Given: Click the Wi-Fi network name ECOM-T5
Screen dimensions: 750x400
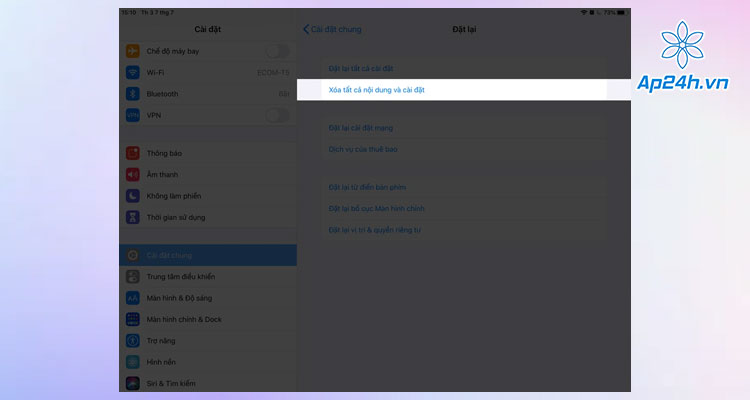Looking at the screenshot, I should coord(273,73).
